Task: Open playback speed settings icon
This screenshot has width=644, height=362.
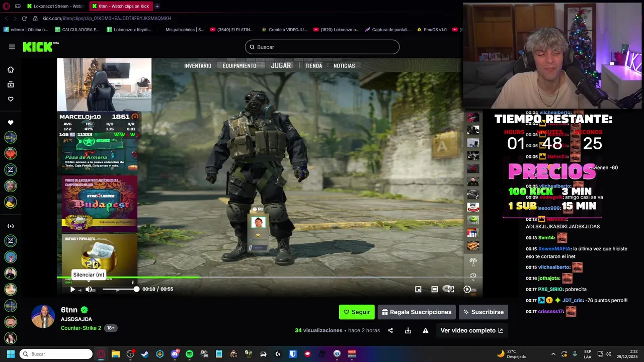Action: [x=467, y=289]
